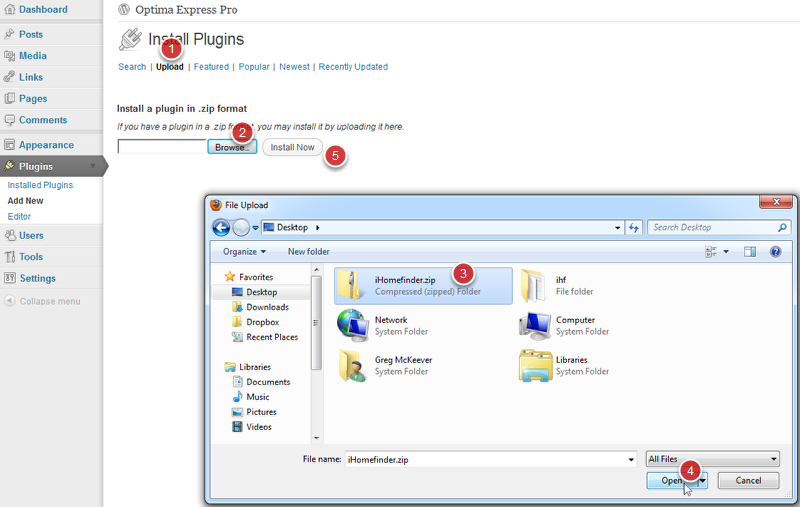Screen dimensions: 800x507
Task: Open the Organize dropdown menu
Action: (244, 251)
